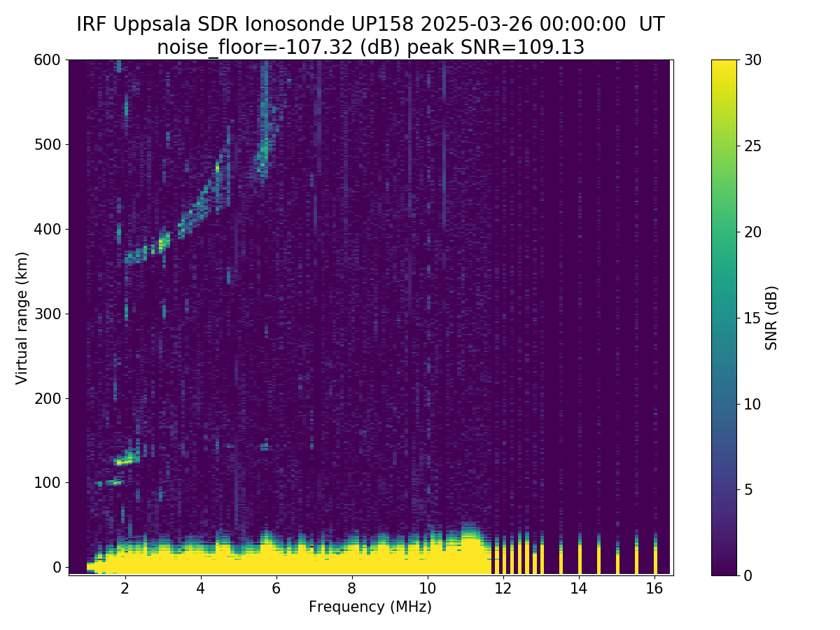Click the 200 tick label on y-axis
This screenshot has height=630, width=840.
pyautogui.click(x=49, y=398)
